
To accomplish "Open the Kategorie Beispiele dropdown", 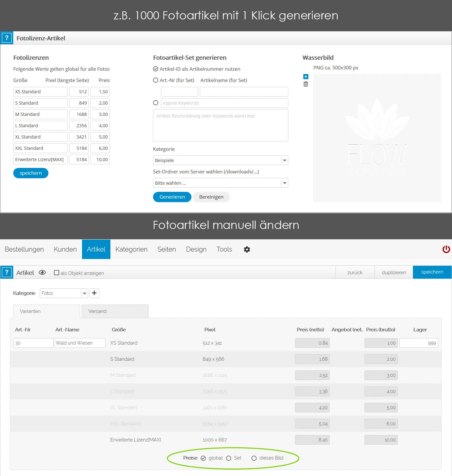I will click(221, 160).
